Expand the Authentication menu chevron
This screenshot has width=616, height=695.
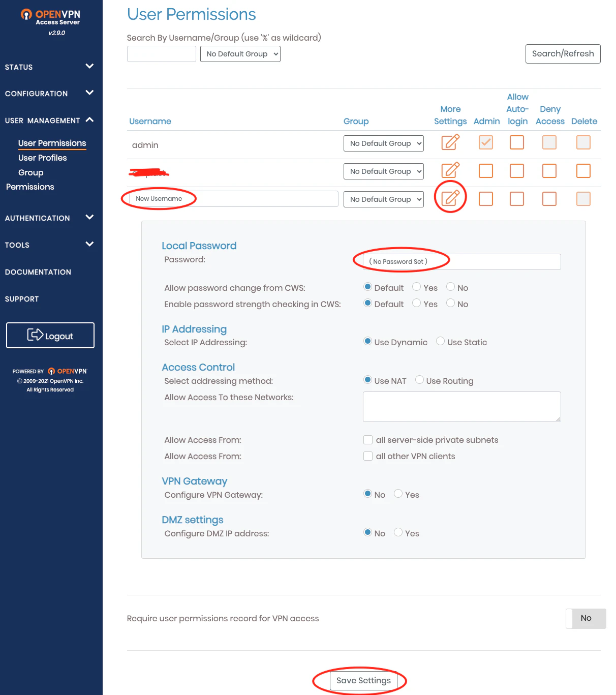pyautogui.click(x=90, y=217)
